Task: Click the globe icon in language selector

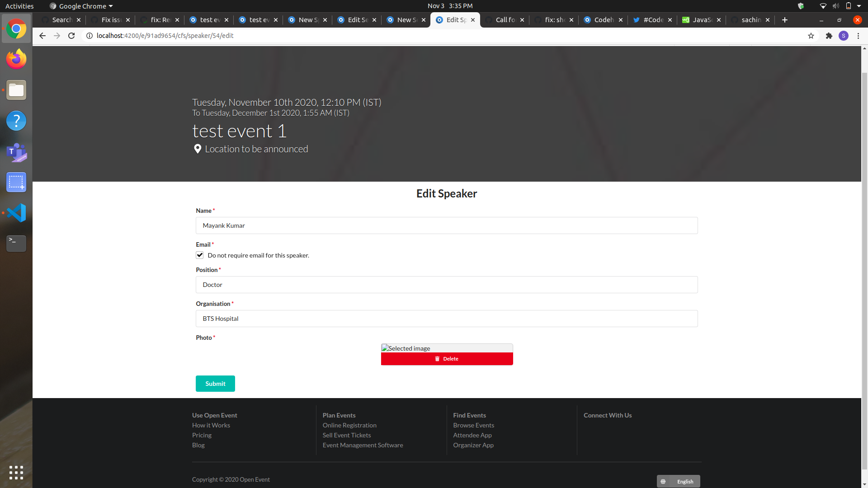Action: (663, 482)
